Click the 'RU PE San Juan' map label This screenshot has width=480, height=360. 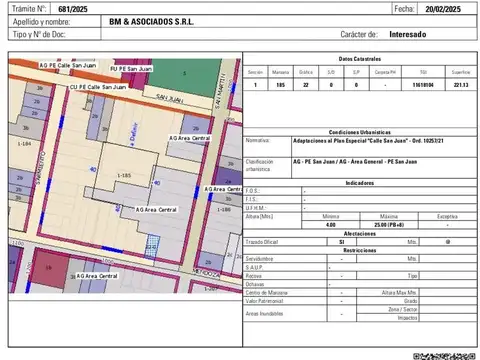click(131, 69)
